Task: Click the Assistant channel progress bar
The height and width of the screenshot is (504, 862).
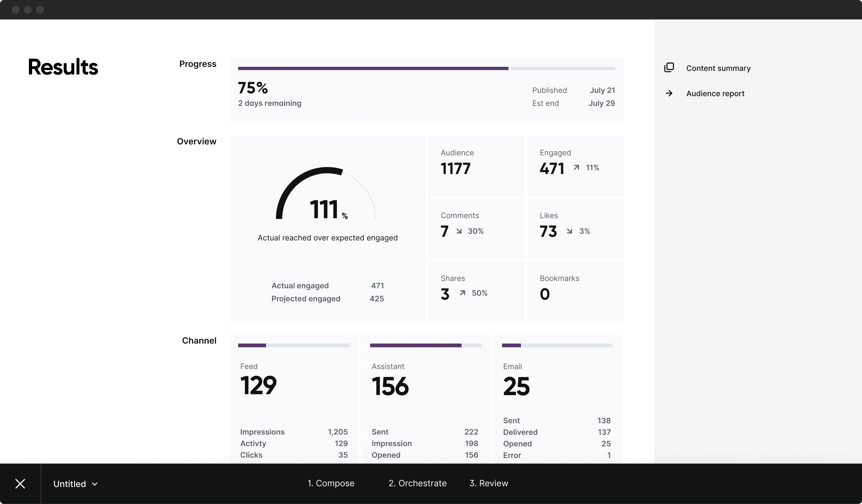Action: tap(426, 345)
